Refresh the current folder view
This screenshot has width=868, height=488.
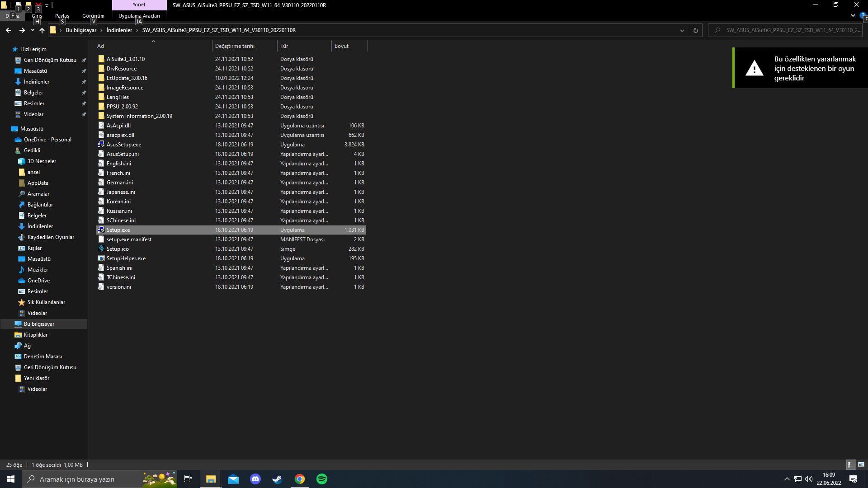[x=695, y=30]
